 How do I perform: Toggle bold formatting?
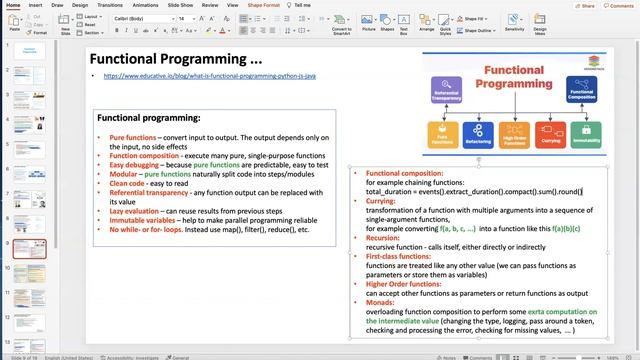click(x=117, y=31)
